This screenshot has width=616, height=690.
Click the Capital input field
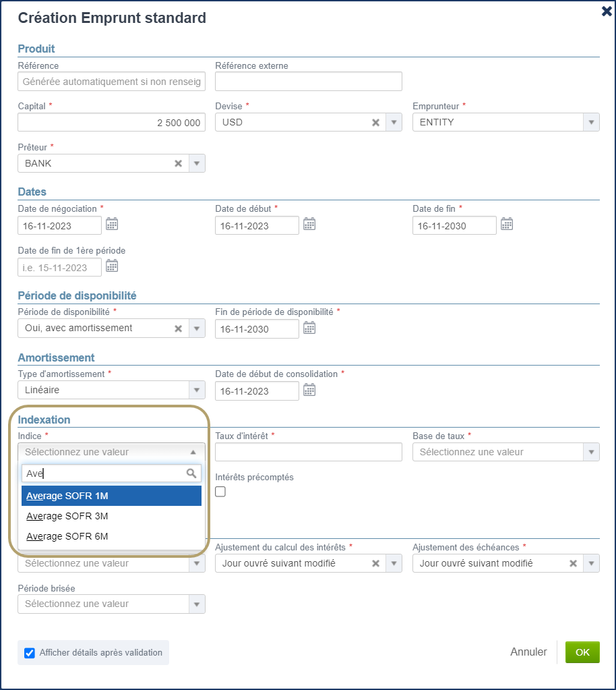point(111,121)
